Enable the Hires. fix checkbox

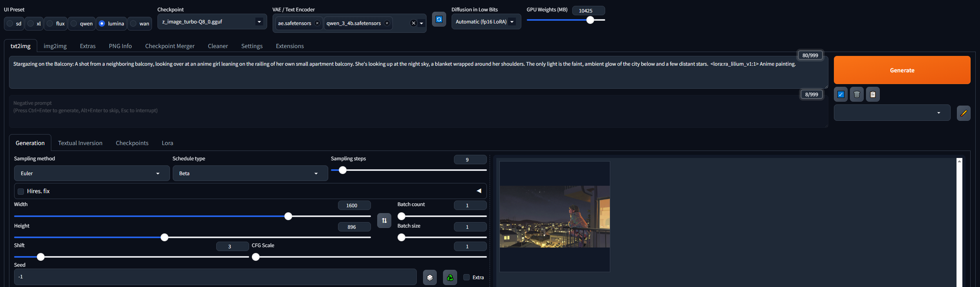tap(21, 191)
